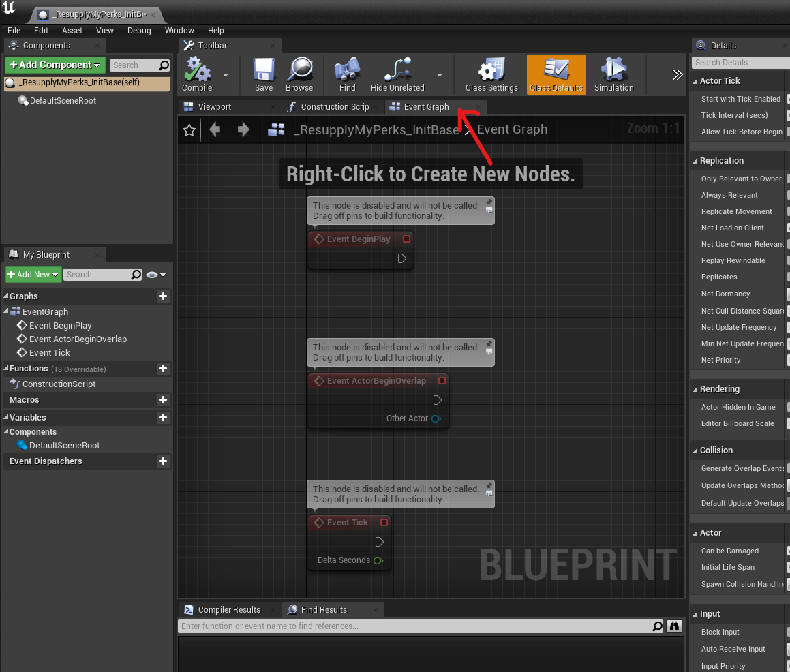The image size is (790, 672).
Task: Expand toolbar overflow double-chevron
Action: 677,75
